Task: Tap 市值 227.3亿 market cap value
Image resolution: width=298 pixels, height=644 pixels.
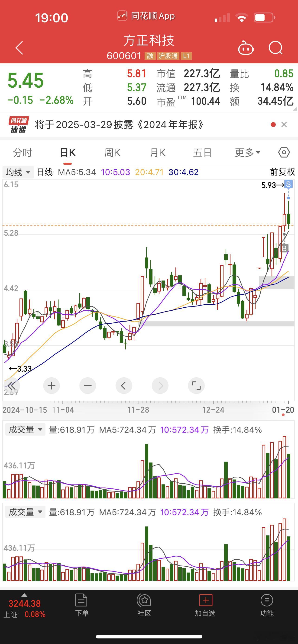Action: click(202, 74)
